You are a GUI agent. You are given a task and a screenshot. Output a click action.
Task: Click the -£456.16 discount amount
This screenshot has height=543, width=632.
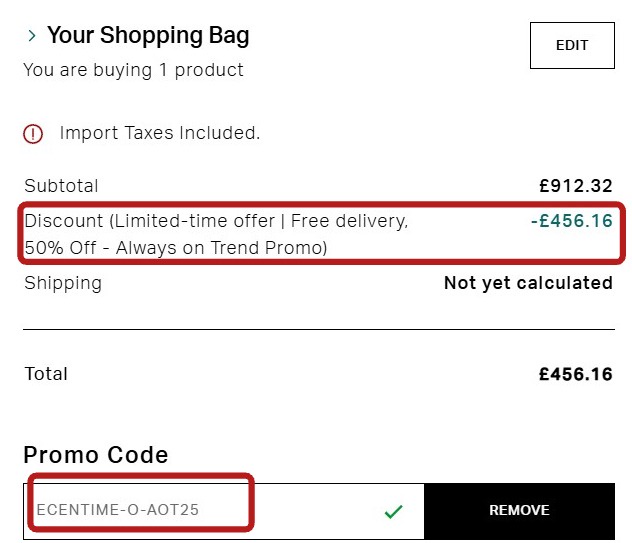[x=571, y=221]
